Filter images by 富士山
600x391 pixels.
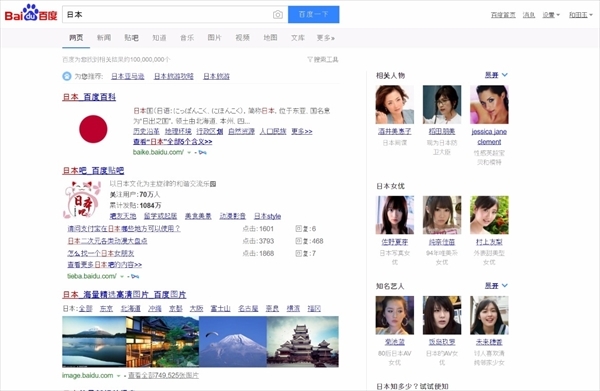click(x=220, y=308)
